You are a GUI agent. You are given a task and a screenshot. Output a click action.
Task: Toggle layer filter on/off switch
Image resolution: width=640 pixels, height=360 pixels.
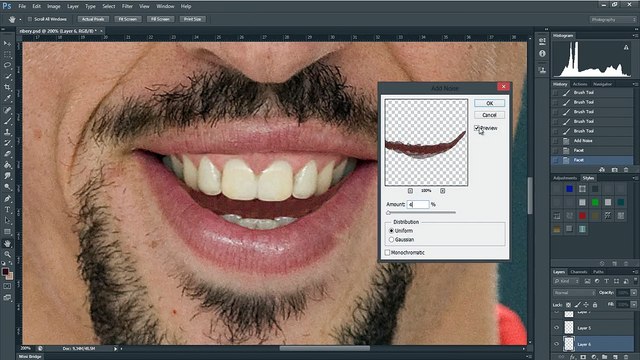click(635, 281)
